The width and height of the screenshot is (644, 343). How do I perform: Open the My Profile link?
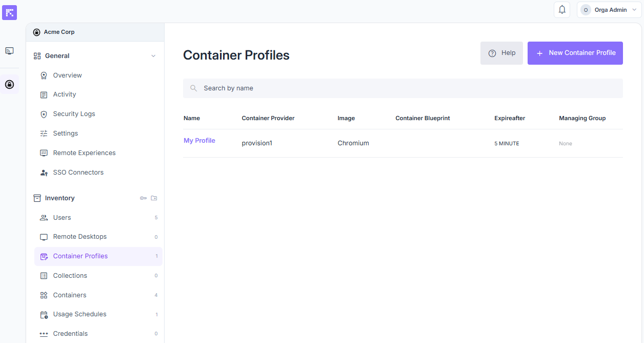(x=199, y=141)
